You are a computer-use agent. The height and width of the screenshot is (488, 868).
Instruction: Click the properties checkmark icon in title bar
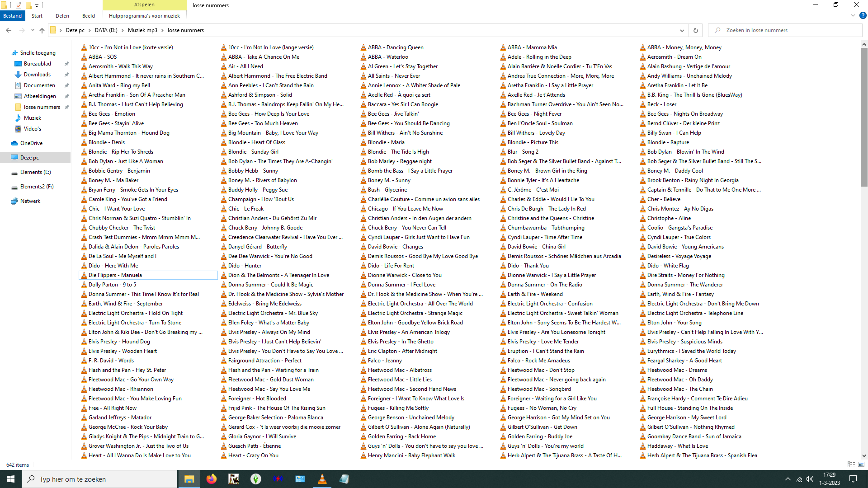[x=19, y=5]
